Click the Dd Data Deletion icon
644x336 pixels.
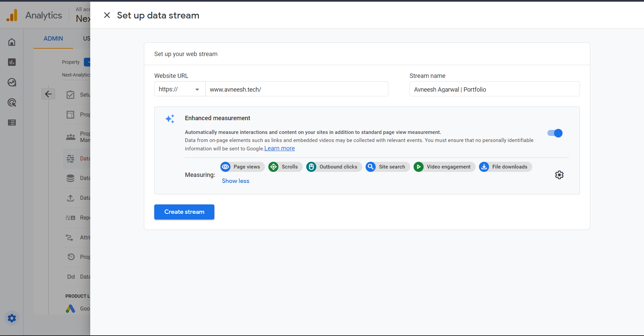coord(71,277)
